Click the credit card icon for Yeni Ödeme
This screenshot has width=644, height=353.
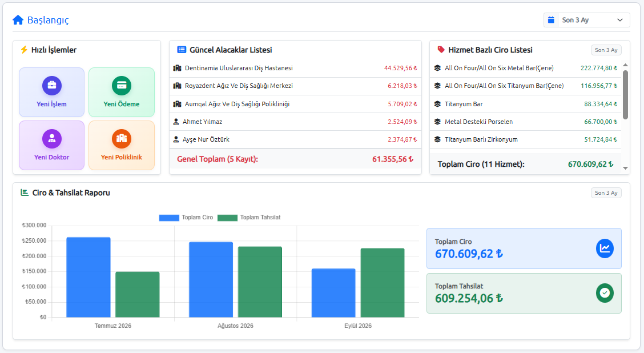click(x=122, y=86)
